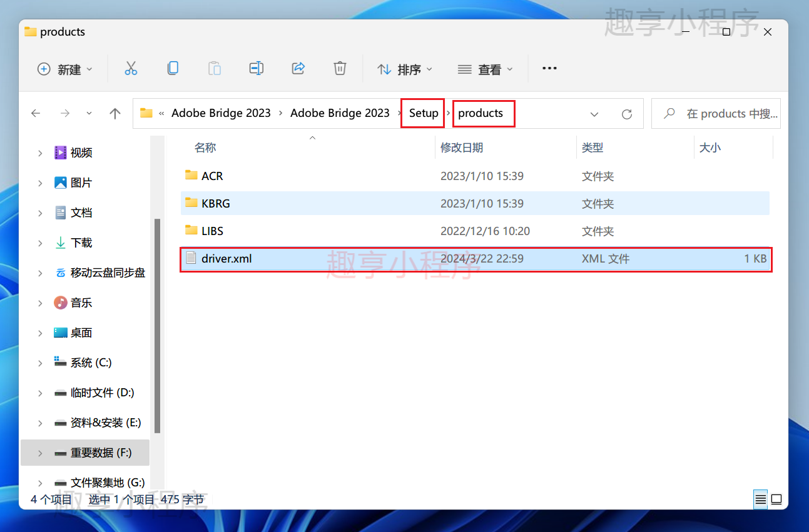Image resolution: width=809 pixels, height=532 pixels.
Task: Open the 新建 new item menu
Action: pos(65,69)
